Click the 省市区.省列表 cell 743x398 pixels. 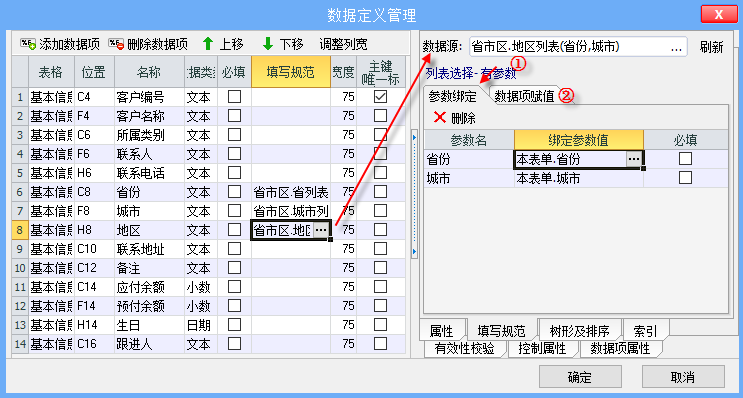point(290,192)
